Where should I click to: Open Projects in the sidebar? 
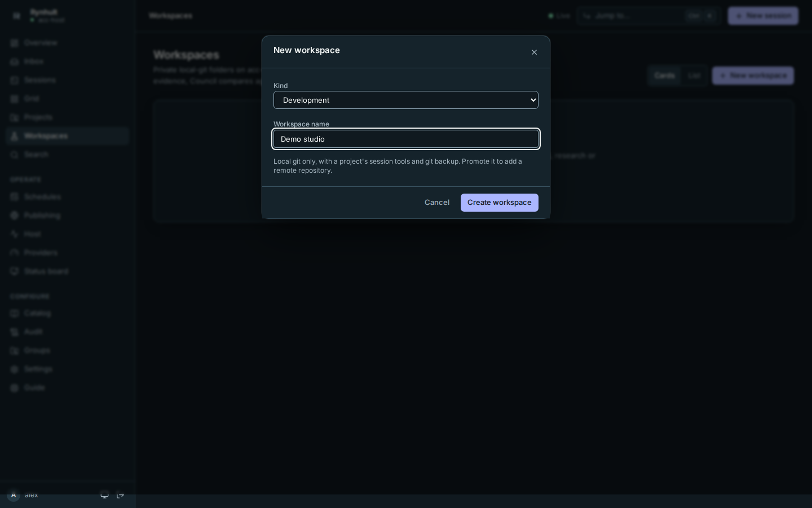click(68, 117)
